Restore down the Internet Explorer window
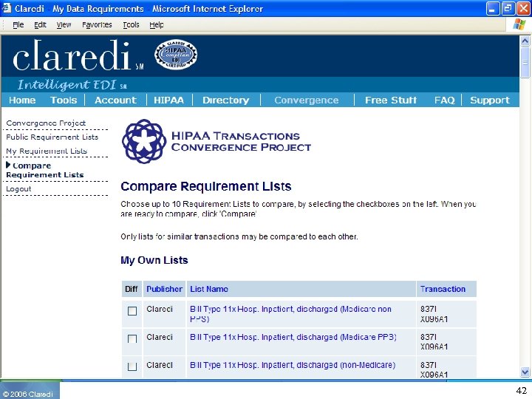 coord(508,8)
